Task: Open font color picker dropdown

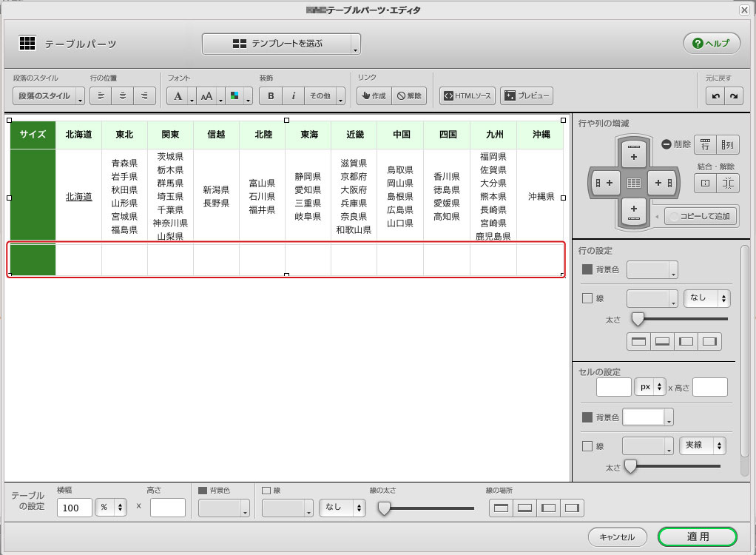Action: coord(239,96)
